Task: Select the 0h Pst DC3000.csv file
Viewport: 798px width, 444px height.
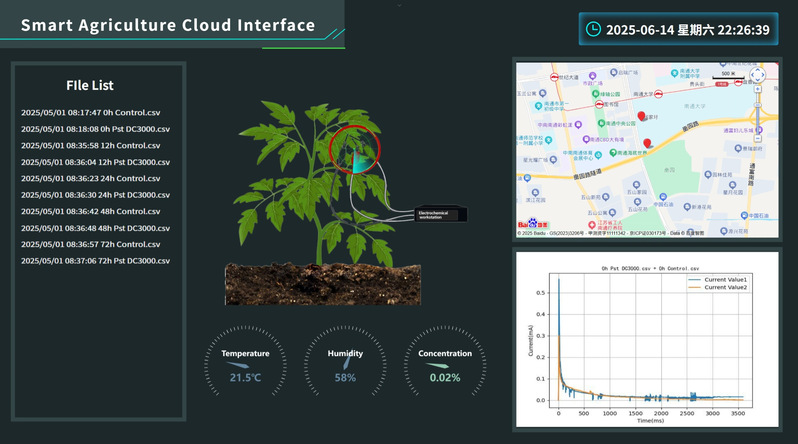Action: coord(95,129)
